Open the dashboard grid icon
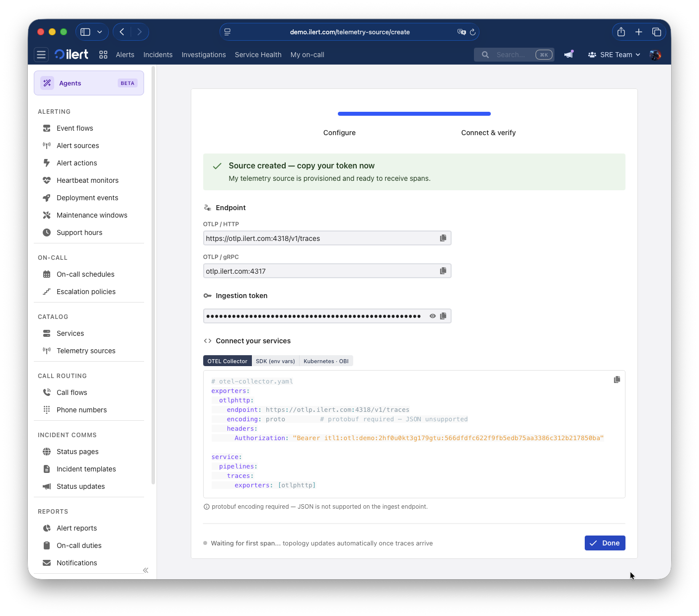 coord(103,55)
